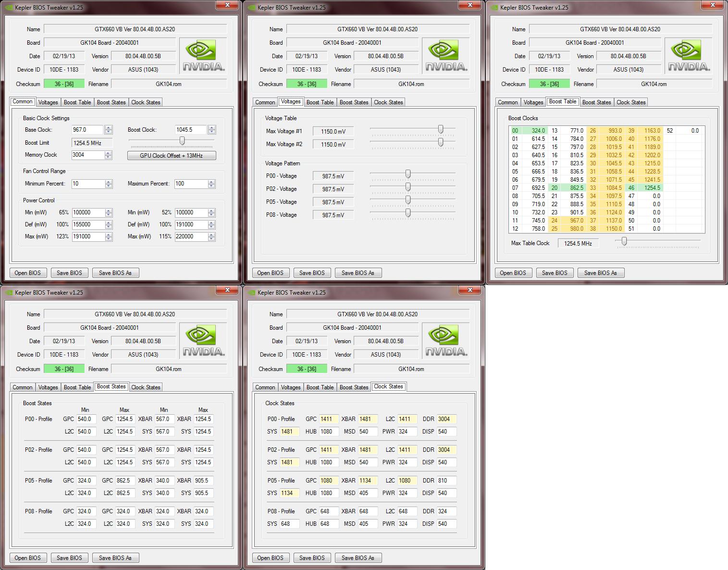Click the GPU Clock Offset + 13MHz button
This screenshot has height=570, width=728.
(172, 156)
